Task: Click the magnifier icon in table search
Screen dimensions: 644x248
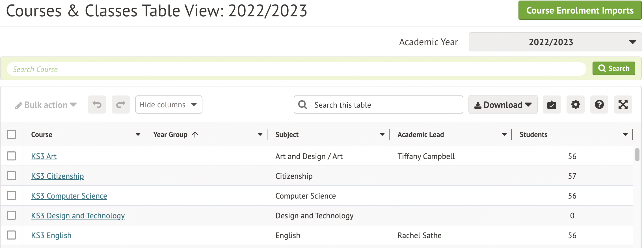Action: click(x=302, y=105)
